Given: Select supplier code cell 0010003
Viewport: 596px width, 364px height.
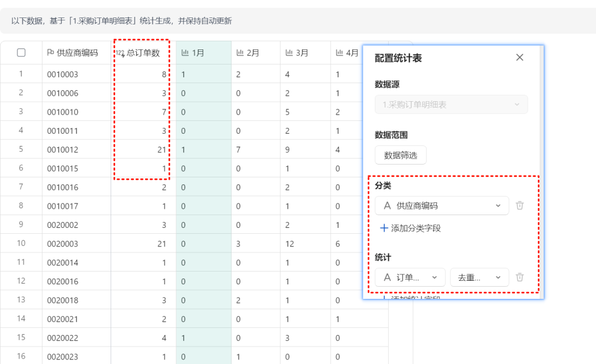Looking at the screenshot, I should [x=76, y=74].
